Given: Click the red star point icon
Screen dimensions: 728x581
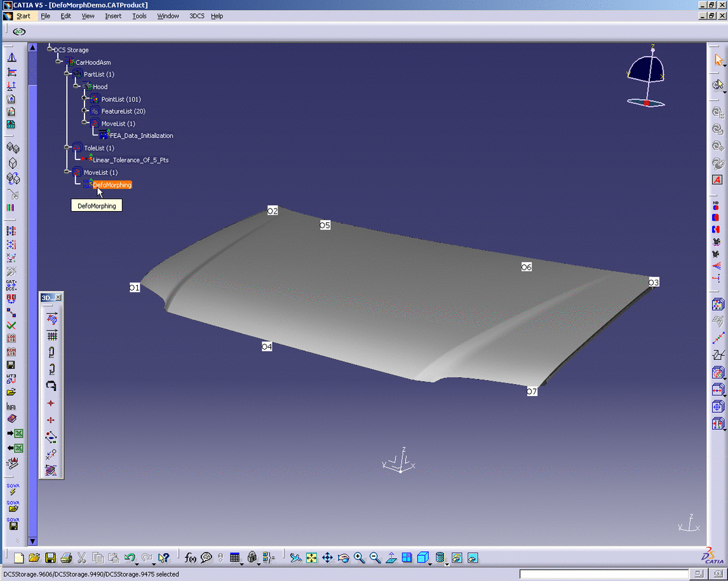Looking at the screenshot, I should tap(51, 403).
